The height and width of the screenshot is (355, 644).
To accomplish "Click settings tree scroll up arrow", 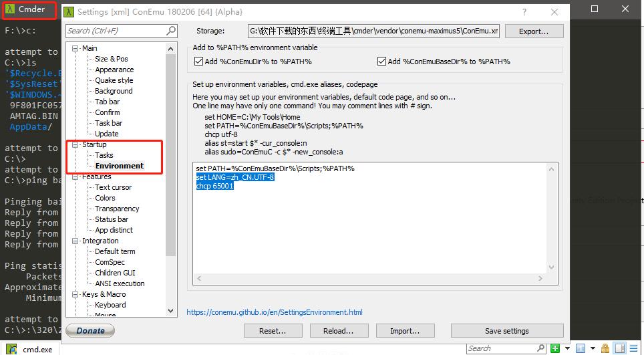I will [x=171, y=49].
